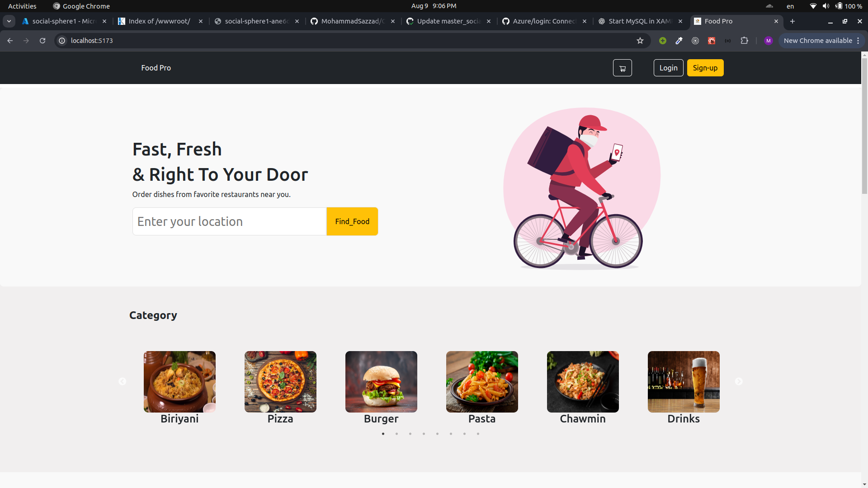Select the Drinks category image
Screen dimensions: 868x488
coord(684,382)
